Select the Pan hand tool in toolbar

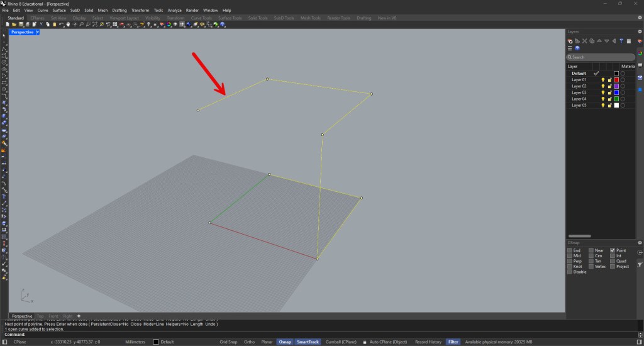coord(67,25)
